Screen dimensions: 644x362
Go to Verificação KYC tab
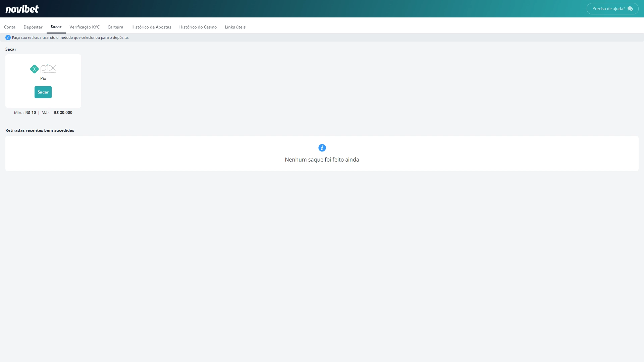[85, 27]
